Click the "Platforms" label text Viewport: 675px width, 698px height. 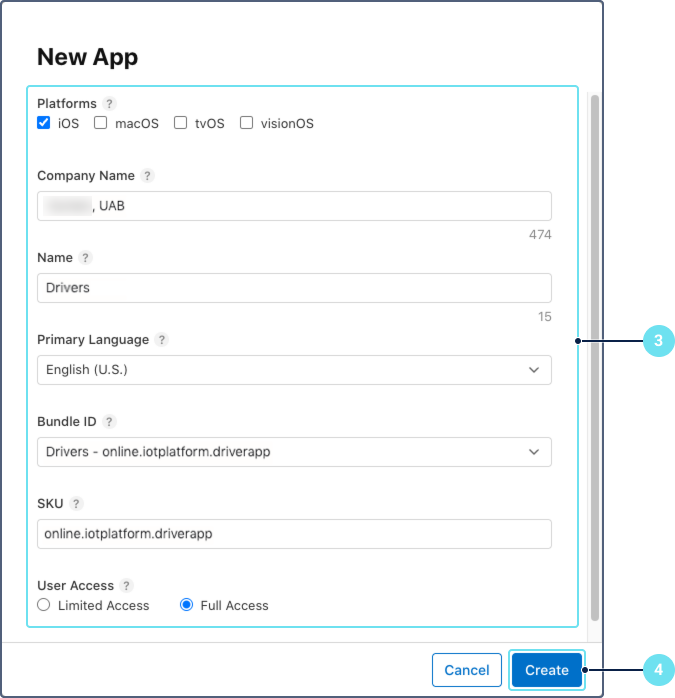pos(67,104)
